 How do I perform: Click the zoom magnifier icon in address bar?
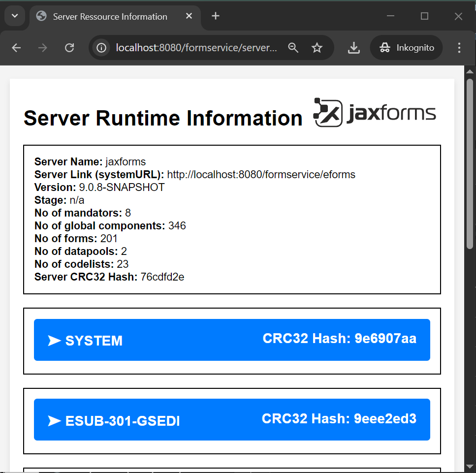293,48
